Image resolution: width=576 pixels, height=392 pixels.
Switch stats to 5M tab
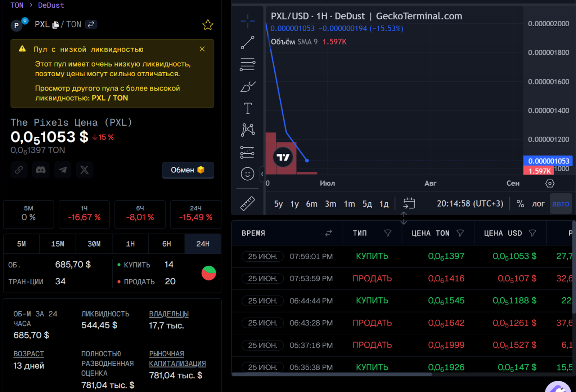[21, 244]
